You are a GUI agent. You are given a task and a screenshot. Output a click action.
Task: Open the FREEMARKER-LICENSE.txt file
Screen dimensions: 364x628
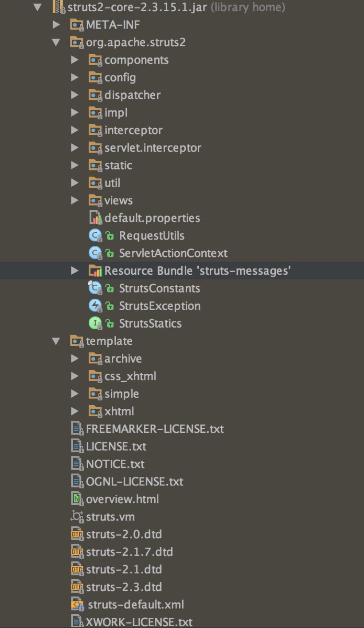(x=155, y=429)
